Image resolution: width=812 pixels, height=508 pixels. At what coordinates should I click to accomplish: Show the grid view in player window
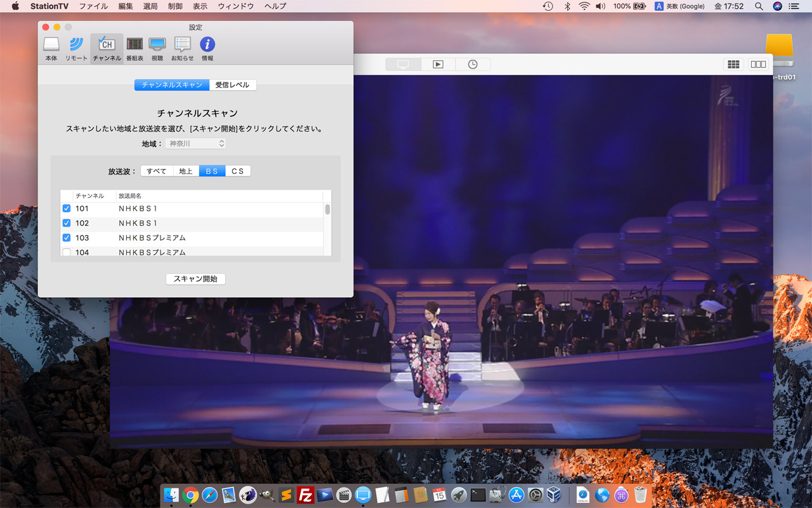point(733,64)
